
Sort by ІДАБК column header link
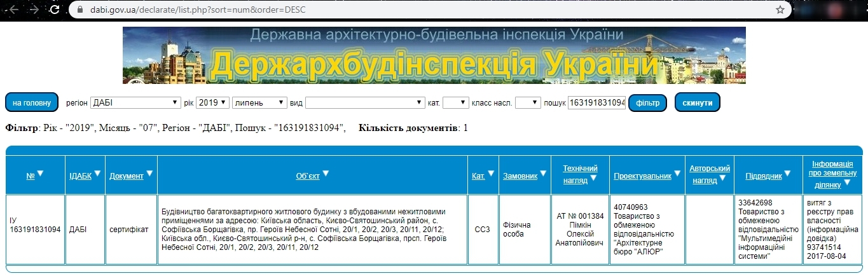[80, 176]
